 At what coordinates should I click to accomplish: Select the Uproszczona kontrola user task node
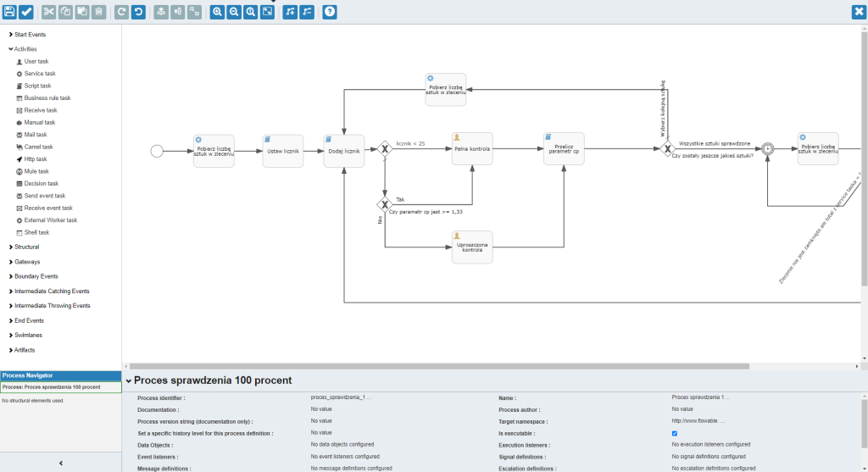pos(472,247)
